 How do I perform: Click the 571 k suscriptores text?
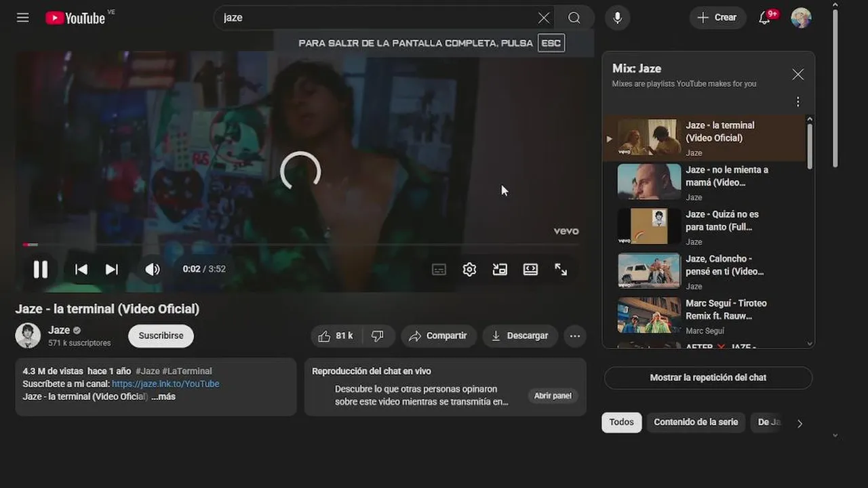(x=79, y=343)
